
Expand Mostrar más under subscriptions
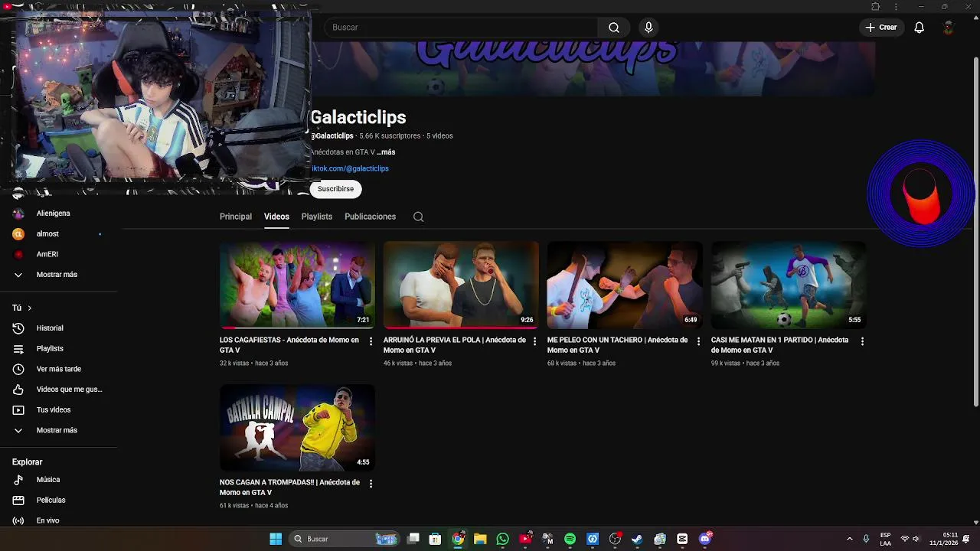point(58,275)
